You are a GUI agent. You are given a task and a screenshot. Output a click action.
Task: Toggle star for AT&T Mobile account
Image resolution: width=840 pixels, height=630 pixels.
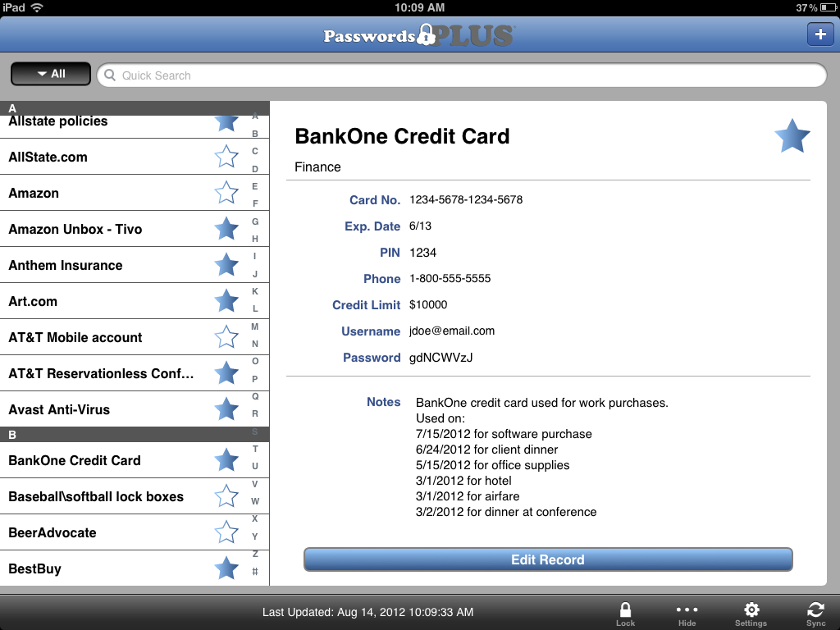pyautogui.click(x=226, y=337)
